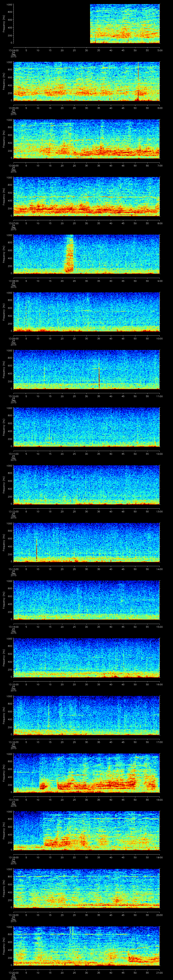Open the spectrogram panel starting at 13:06:00

coord(86,139)
